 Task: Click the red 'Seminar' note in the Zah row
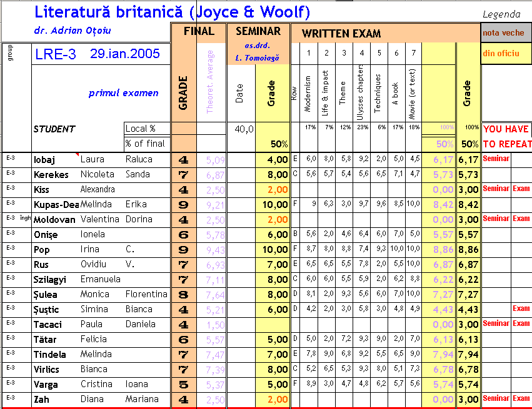pyautogui.click(x=496, y=398)
